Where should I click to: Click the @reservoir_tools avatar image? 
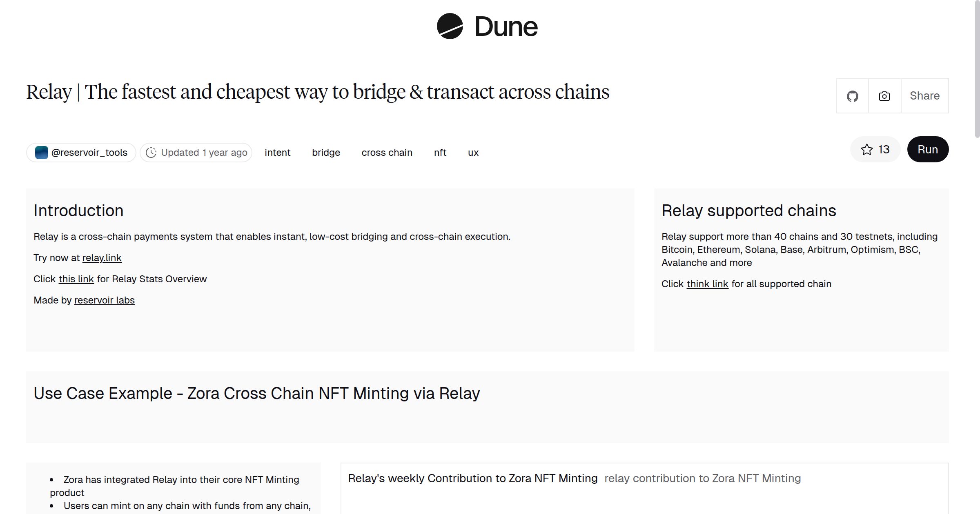coord(41,152)
